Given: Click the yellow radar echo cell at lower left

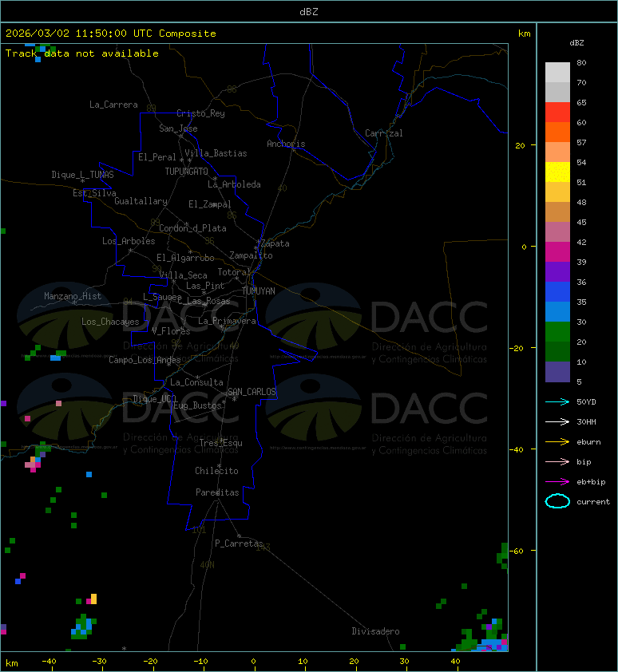Looking at the screenshot, I should 93,599.
